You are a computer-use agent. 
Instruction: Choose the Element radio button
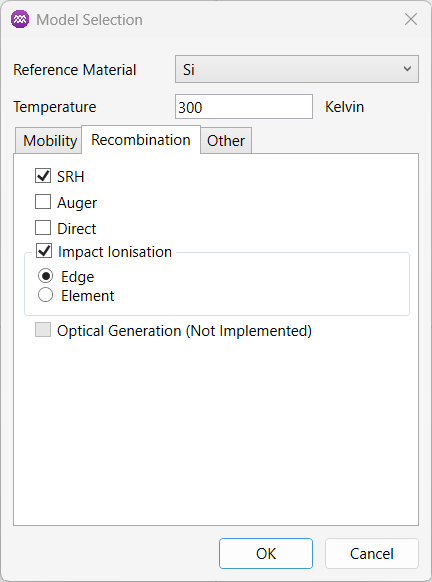click(46, 295)
